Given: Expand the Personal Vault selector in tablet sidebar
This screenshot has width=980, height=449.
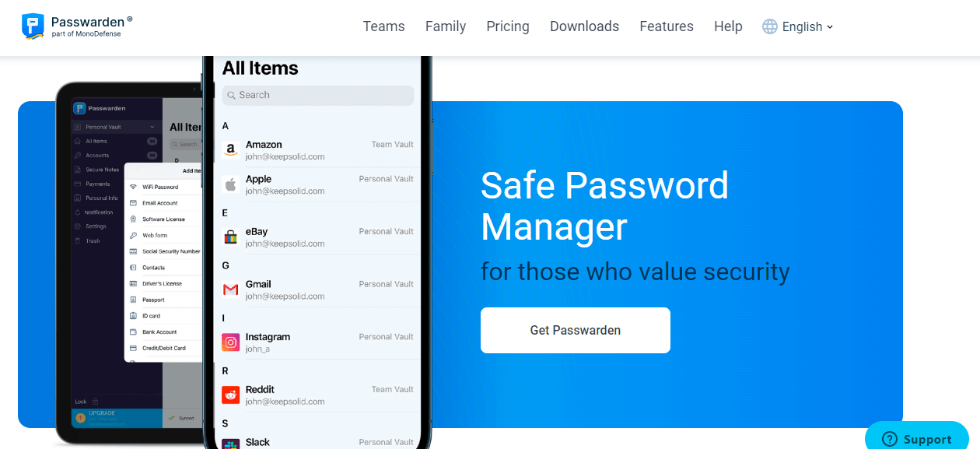Looking at the screenshot, I should click(x=115, y=127).
